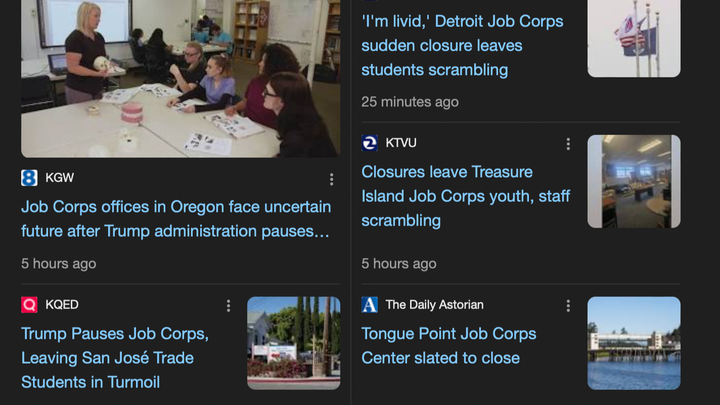Open Job Corps offices in Oregon headline
This screenshot has height=405, width=720.
click(x=176, y=219)
